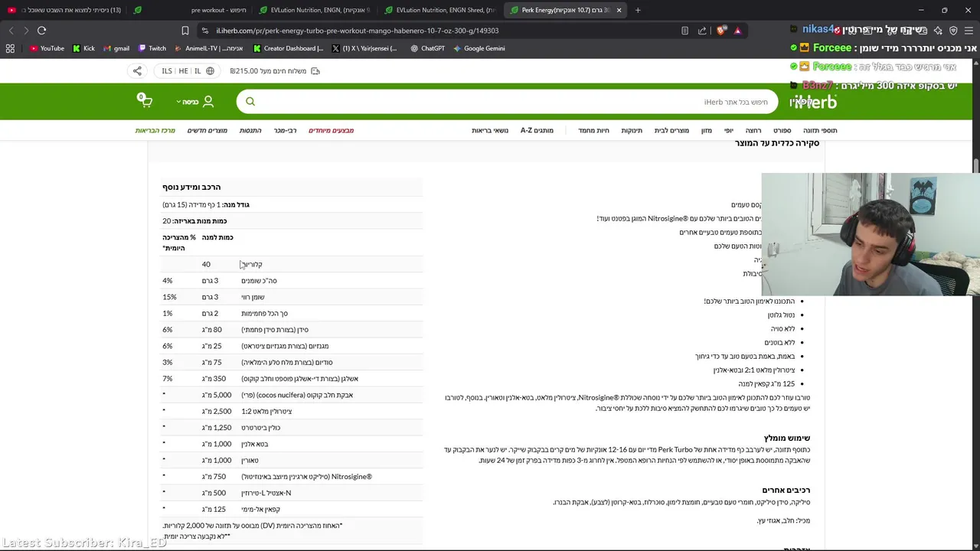Reload the page with the browser refresh icon
Screen dimensions: 980x551
(41, 31)
